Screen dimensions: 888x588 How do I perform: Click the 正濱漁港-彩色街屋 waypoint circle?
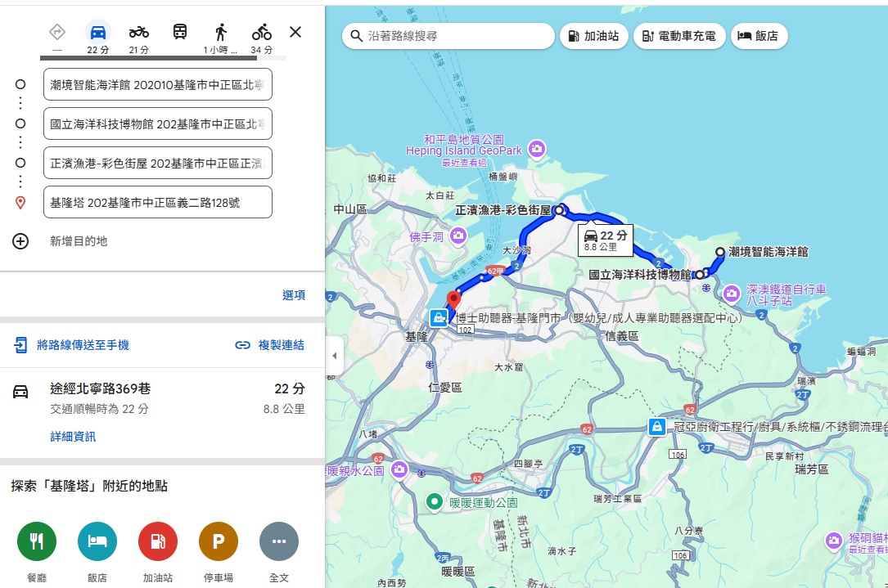tap(559, 210)
